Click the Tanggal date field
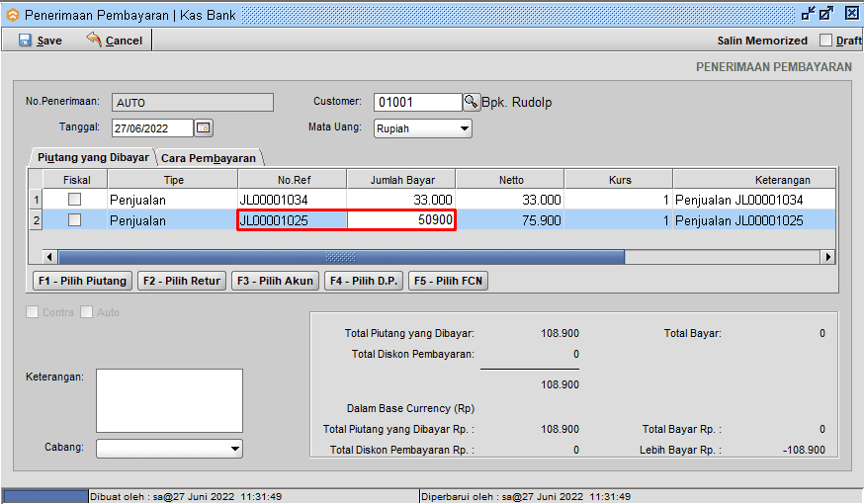The image size is (864, 504). (152, 128)
